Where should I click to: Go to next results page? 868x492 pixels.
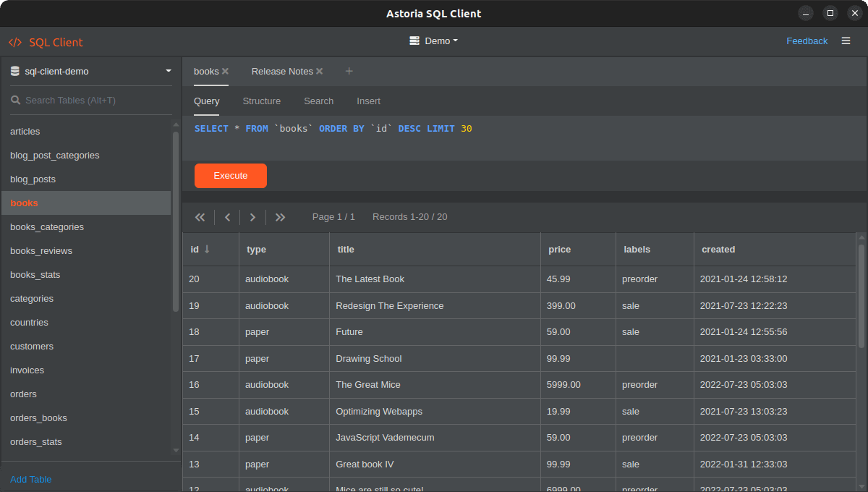(252, 217)
